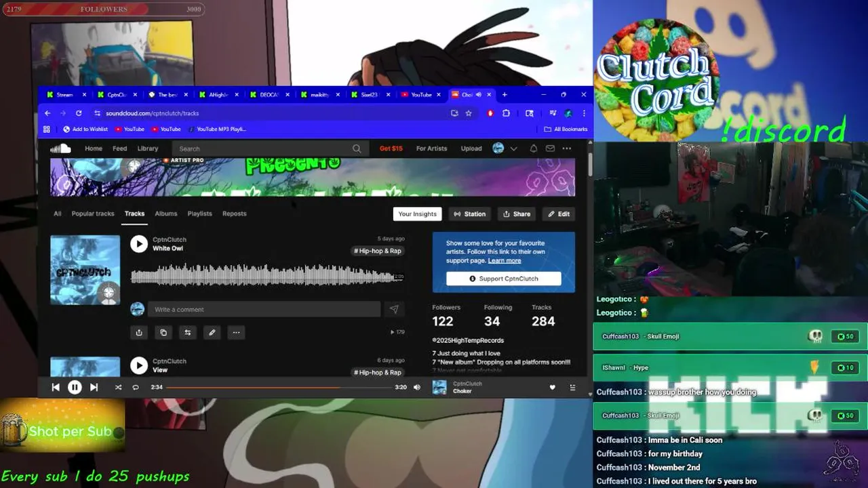868x488 pixels.
Task: Start the artist Station
Action: (470, 213)
